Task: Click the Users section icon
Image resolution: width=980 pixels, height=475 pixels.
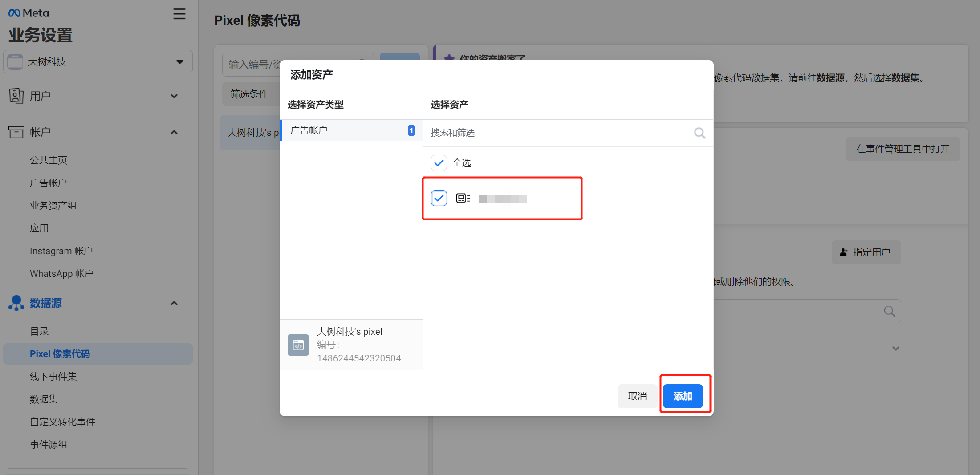Action: tap(16, 96)
